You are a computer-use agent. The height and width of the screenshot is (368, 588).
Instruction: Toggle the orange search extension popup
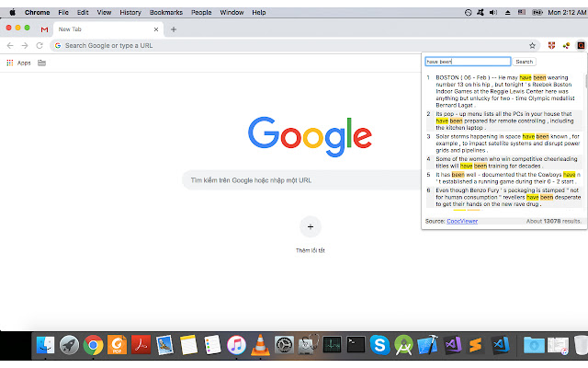(x=581, y=45)
